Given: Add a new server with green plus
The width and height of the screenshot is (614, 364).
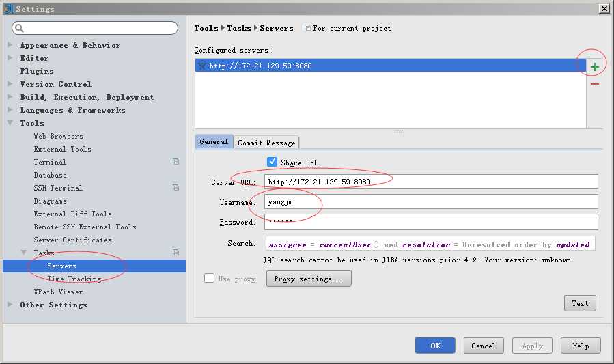Looking at the screenshot, I should (595, 67).
